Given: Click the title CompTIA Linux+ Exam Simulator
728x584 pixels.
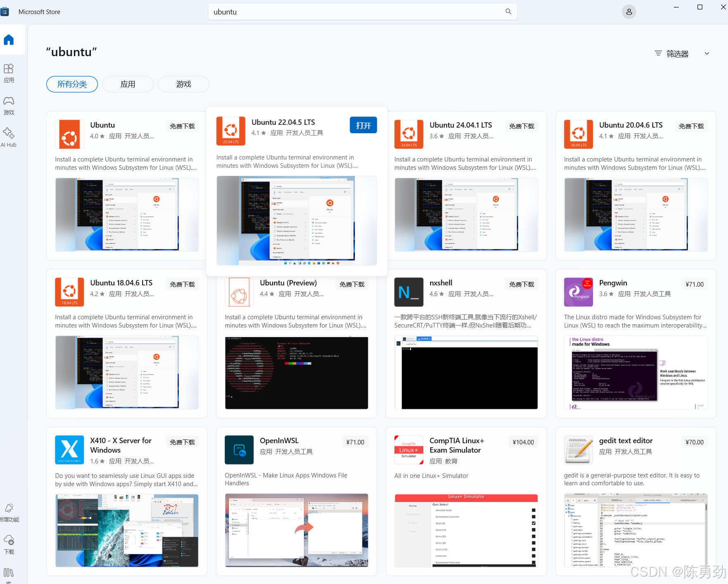Looking at the screenshot, I should [x=457, y=445].
